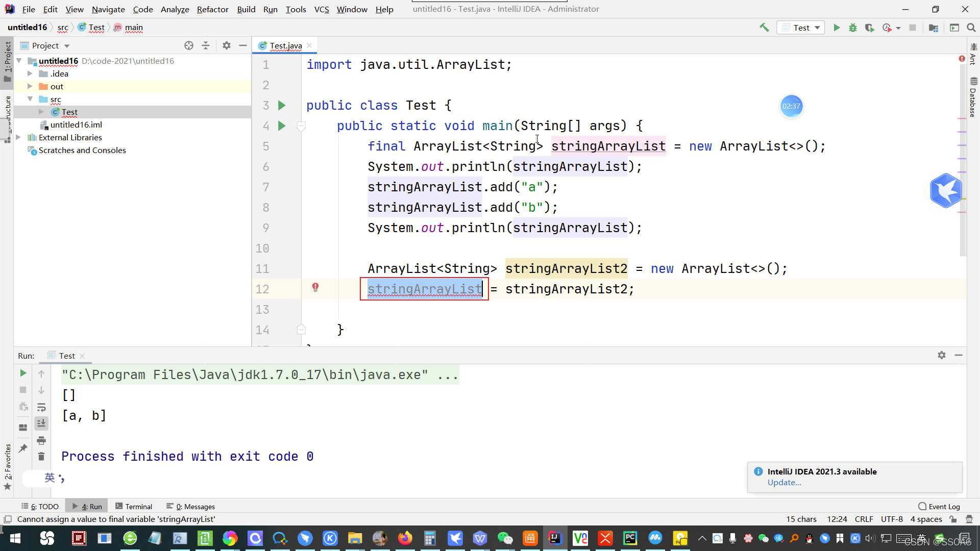Image resolution: width=980 pixels, height=551 pixels.
Task: Open the Database side panel
Action: pyautogui.click(x=973, y=97)
